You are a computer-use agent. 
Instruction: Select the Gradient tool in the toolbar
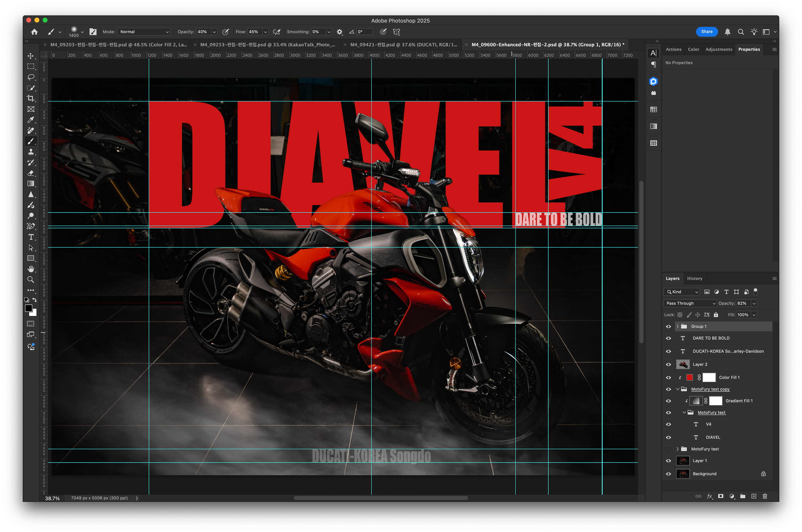tap(31, 184)
